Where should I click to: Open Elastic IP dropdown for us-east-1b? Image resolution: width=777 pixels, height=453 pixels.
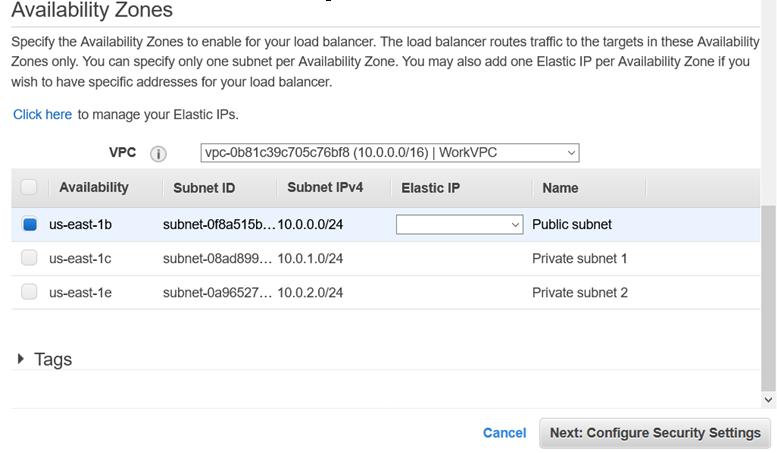[x=459, y=225]
